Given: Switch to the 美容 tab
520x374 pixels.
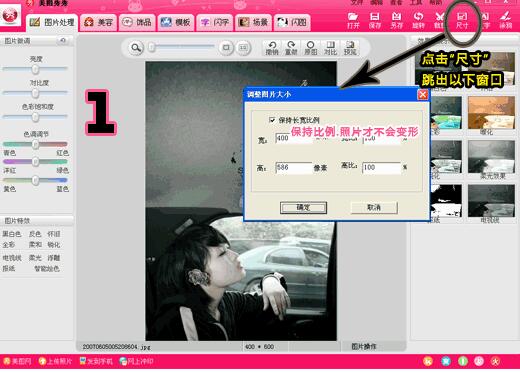Looking at the screenshot, I should 99,22.
